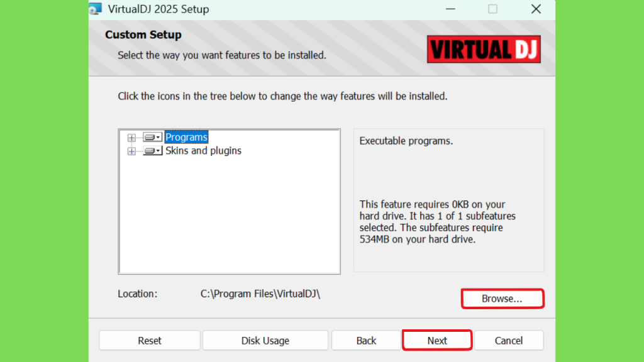
Task: Select the Programs feature label
Action: [x=186, y=137]
